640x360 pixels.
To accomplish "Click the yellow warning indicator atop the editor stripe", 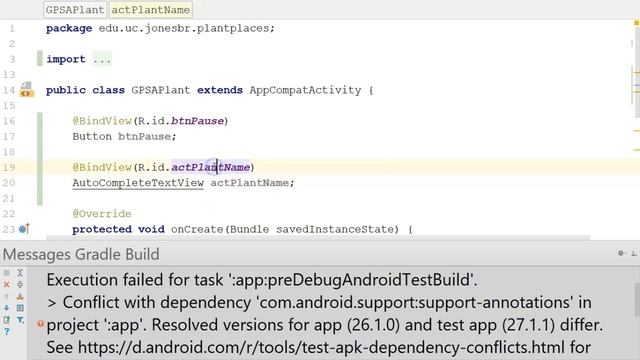I will [636, 24].
